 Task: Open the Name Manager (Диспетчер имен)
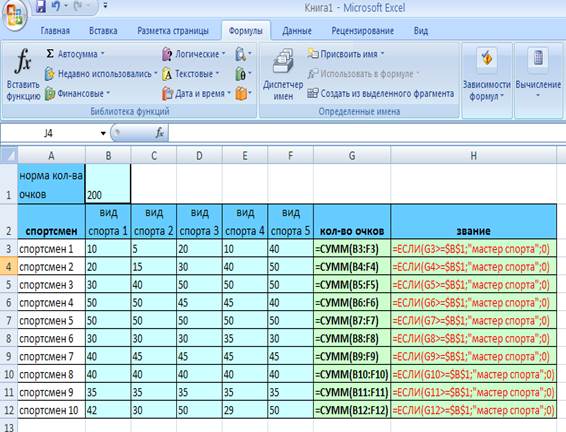[x=283, y=74]
